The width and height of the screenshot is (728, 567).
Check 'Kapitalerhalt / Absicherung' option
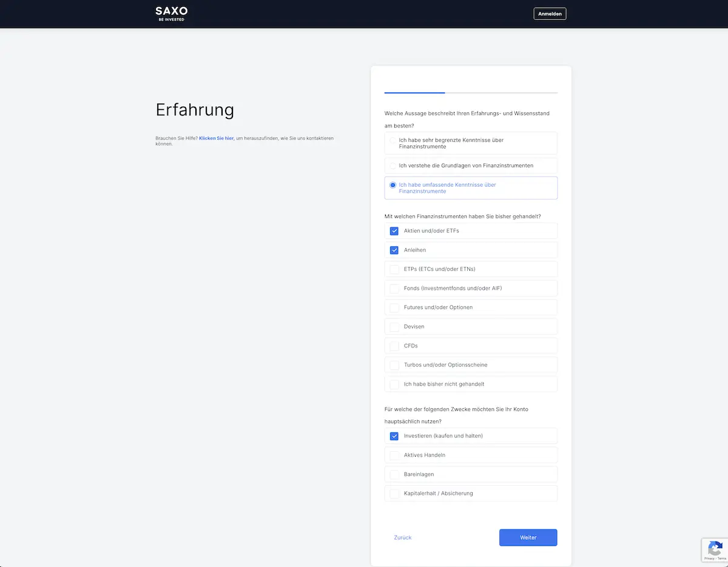tap(394, 493)
